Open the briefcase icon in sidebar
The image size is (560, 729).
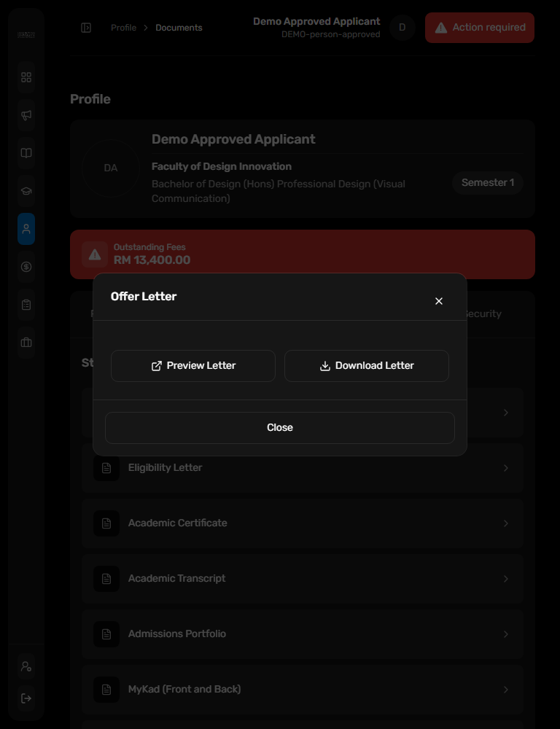[26, 343]
